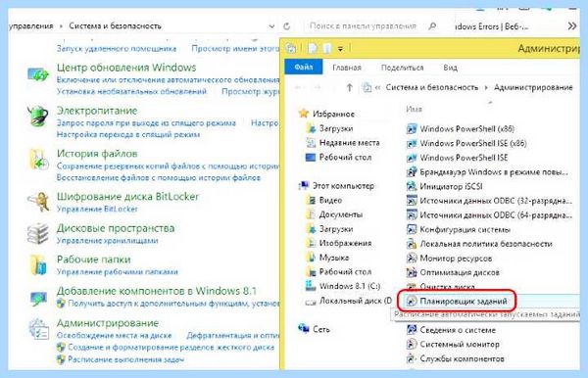Click the Add features to Windows 8.1 icon
This screenshot has width=588, height=378.
point(39,299)
